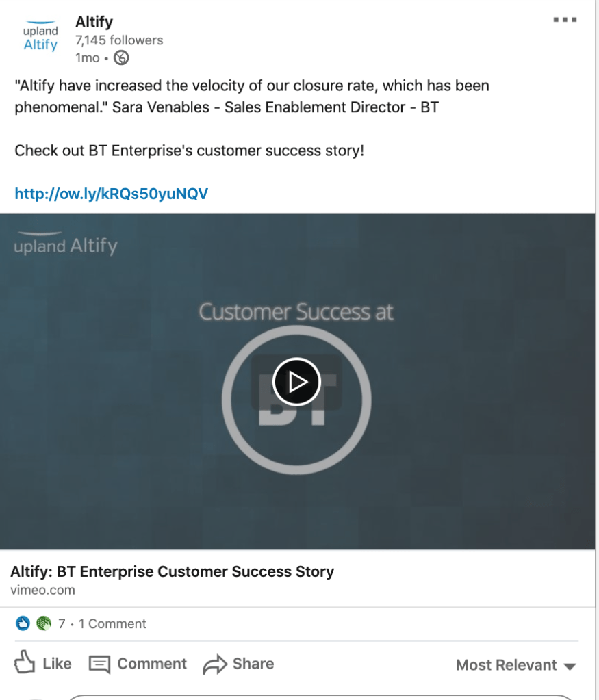Click the Customer Success at video heading
Screen dimensions: 599x700
[x=296, y=312]
